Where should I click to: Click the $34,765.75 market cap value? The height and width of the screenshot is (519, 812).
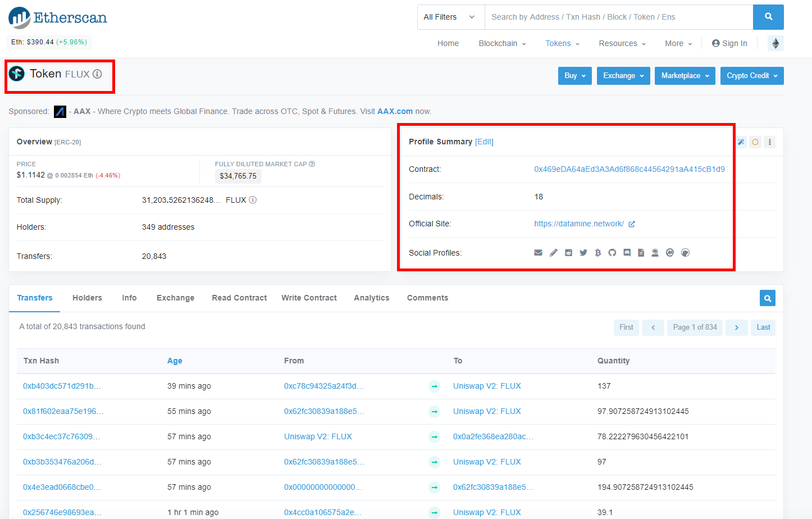click(x=238, y=176)
